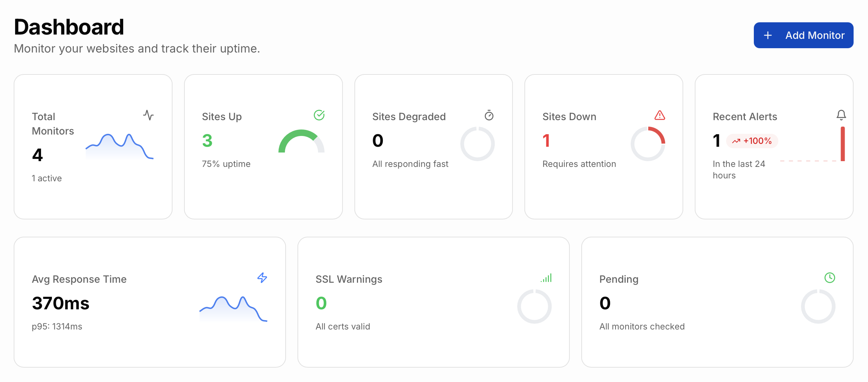The width and height of the screenshot is (868, 382).
Task: Click the red warning triangle on Sites Down
Action: click(659, 115)
